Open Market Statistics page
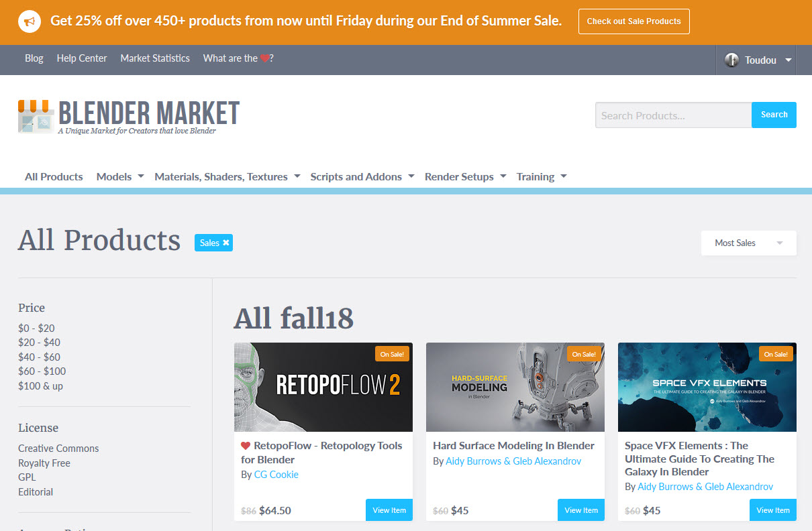812x531 pixels. tap(155, 58)
